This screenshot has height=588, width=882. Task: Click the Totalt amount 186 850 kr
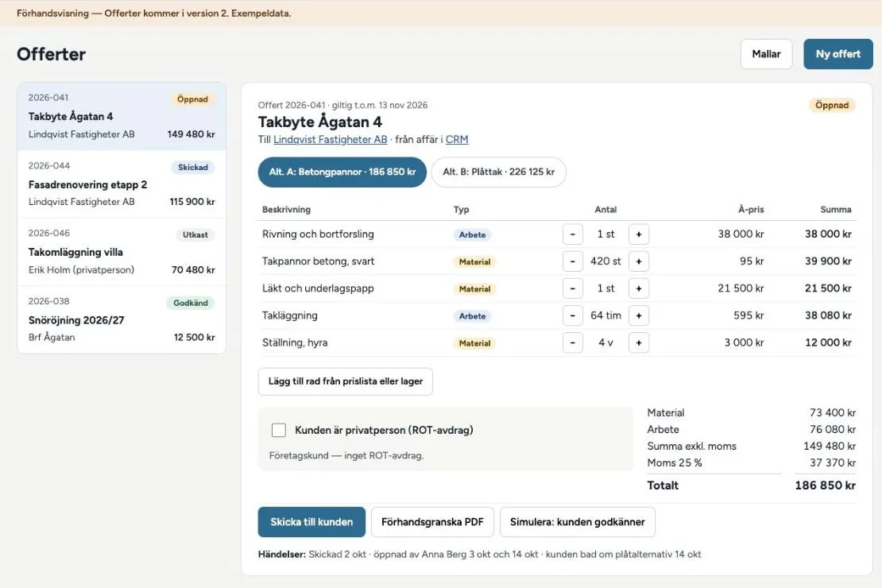pos(826,485)
